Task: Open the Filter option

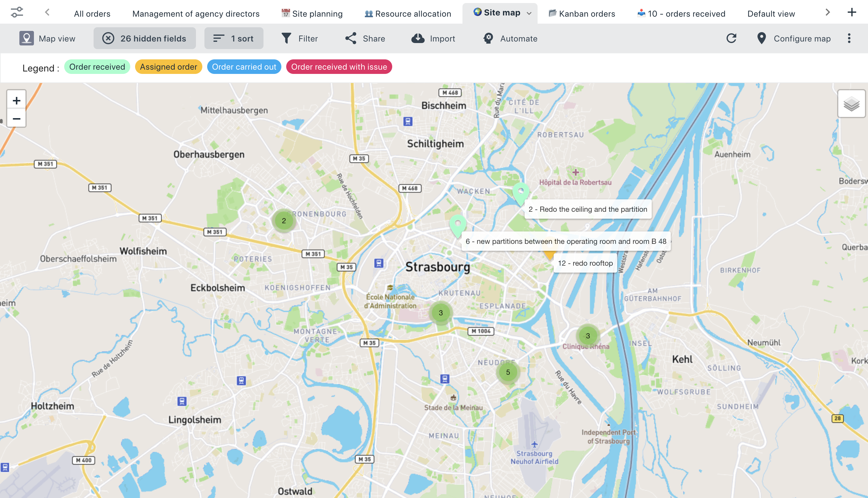Action: [300, 38]
